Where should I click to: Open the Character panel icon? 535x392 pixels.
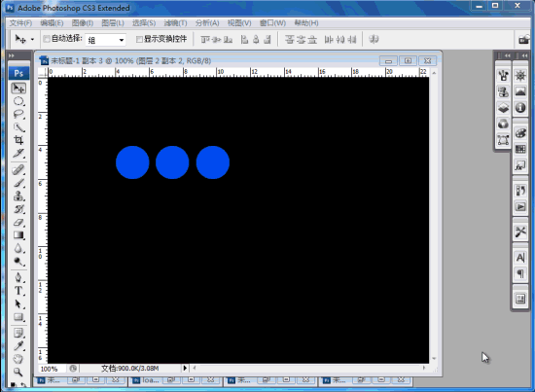(520, 258)
